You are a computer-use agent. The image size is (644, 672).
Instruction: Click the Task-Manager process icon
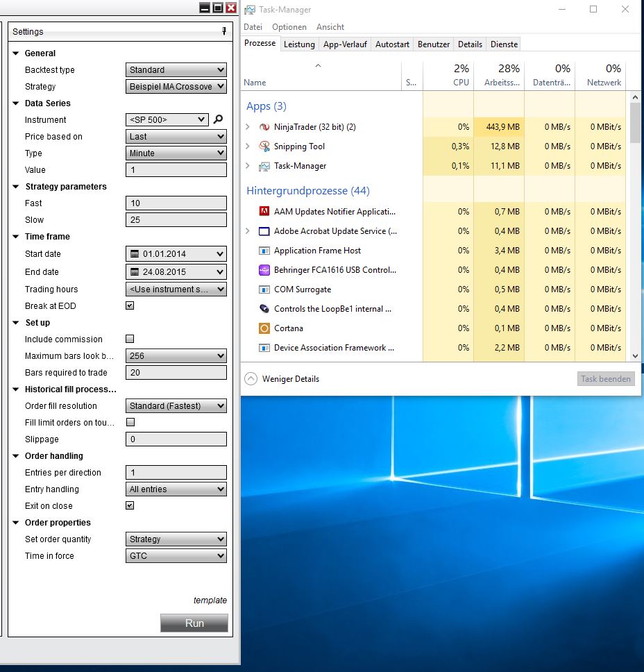(264, 166)
